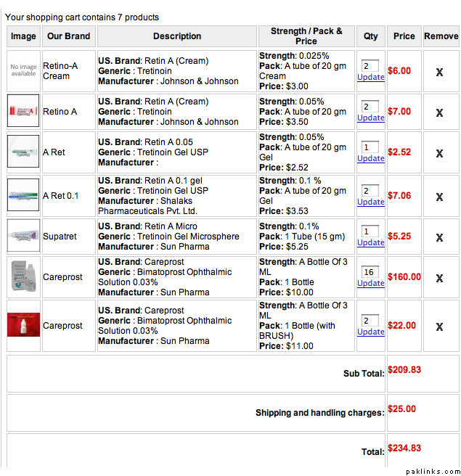Click Update link for Supatret
461x476 pixels.
tap(370, 242)
